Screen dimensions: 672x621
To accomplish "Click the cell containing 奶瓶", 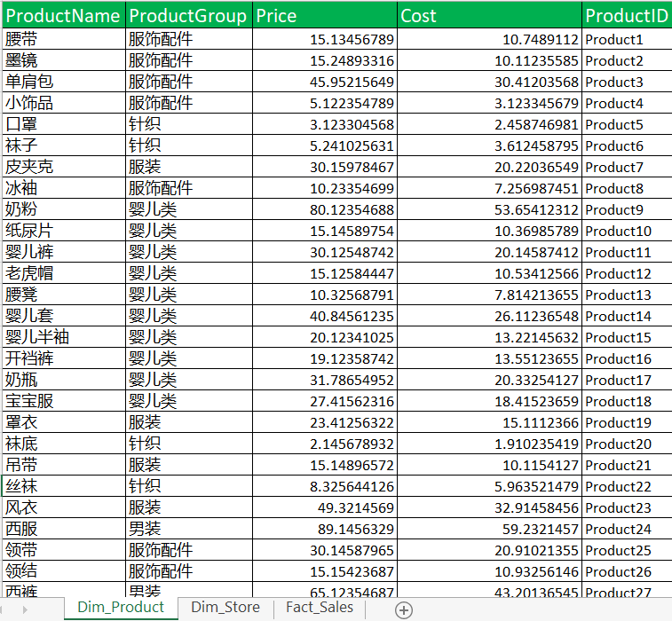I will (x=64, y=380).
